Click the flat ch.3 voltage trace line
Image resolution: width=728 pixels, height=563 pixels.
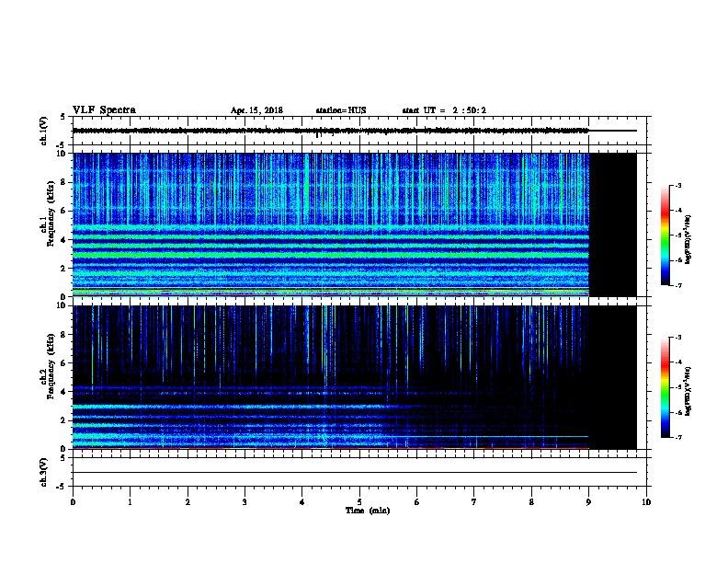(355, 473)
